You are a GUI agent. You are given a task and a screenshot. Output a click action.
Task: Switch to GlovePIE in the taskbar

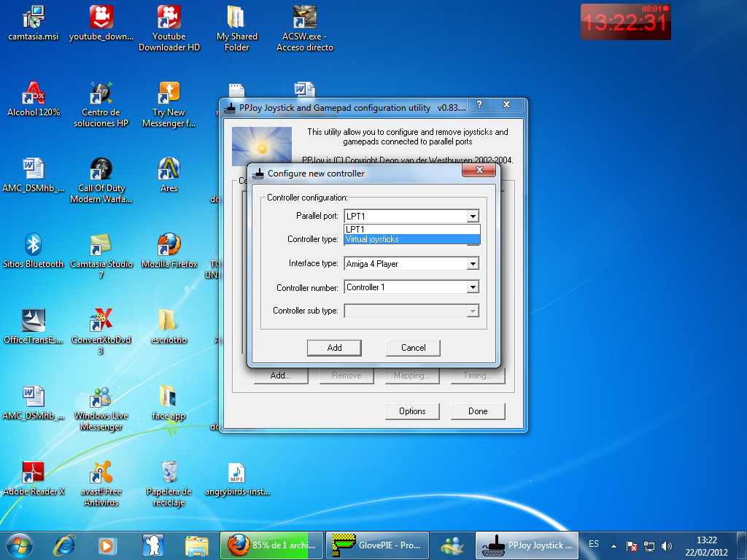click(x=376, y=545)
